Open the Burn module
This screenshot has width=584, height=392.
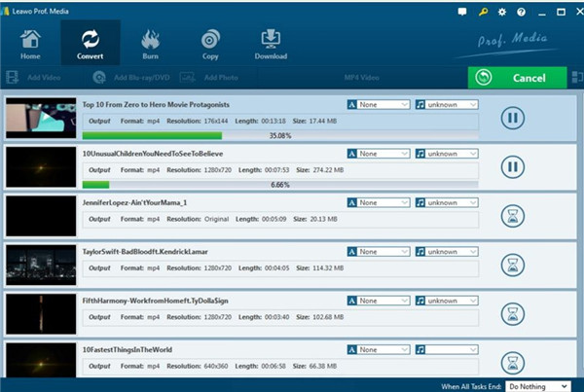pos(151,44)
